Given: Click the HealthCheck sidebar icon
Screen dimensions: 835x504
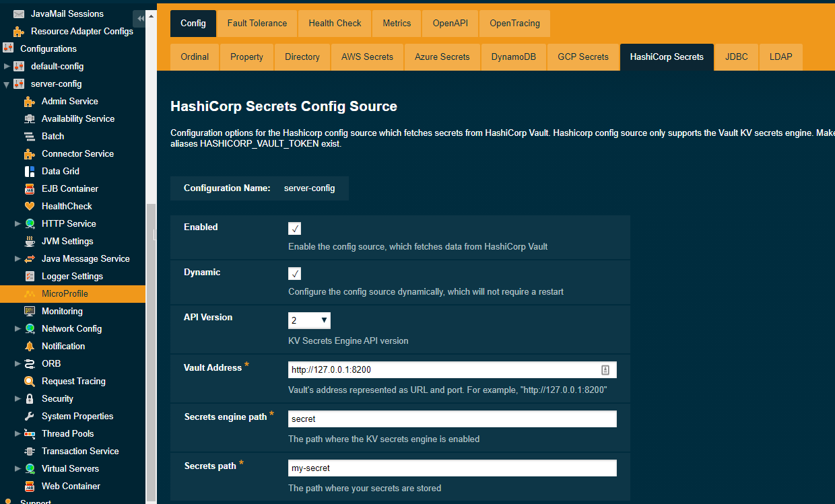Looking at the screenshot, I should coord(30,206).
